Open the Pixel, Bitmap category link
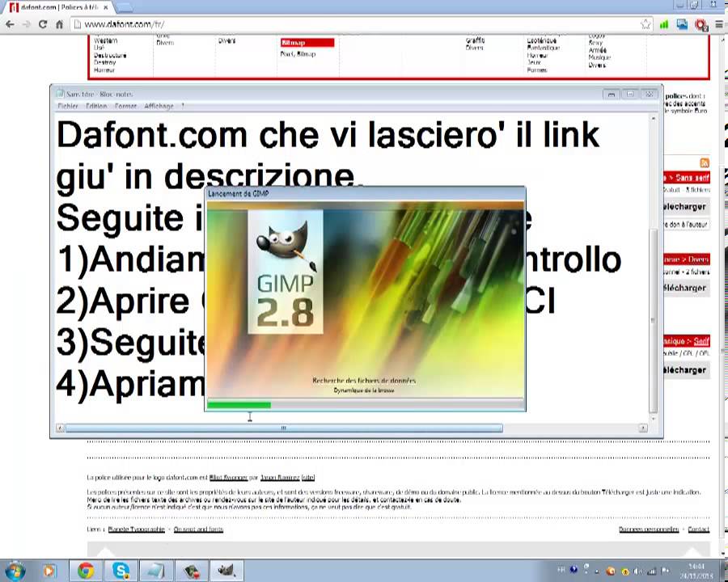 (x=298, y=54)
